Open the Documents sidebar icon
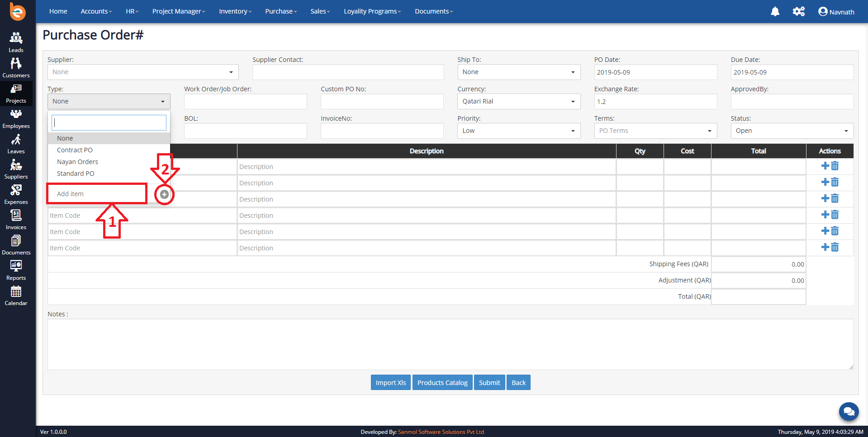The height and width of the screenshot is (437, 868). [16, 245]
